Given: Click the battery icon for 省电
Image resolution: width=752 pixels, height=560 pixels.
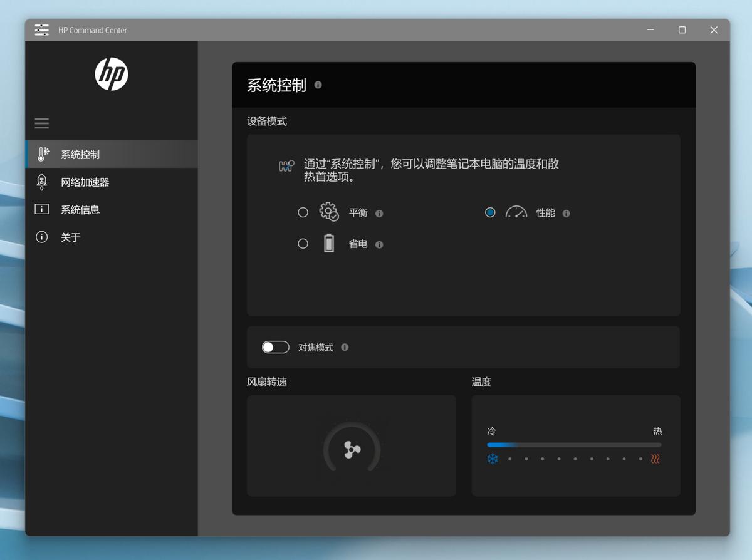Looking at the screenshot, I should [329, 243].
